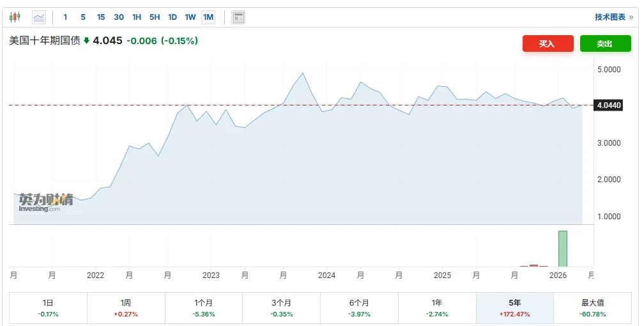Viewport: 644px width, 326px height.
Task: Choose the 1D interval button
Action: tap(172, 17)
